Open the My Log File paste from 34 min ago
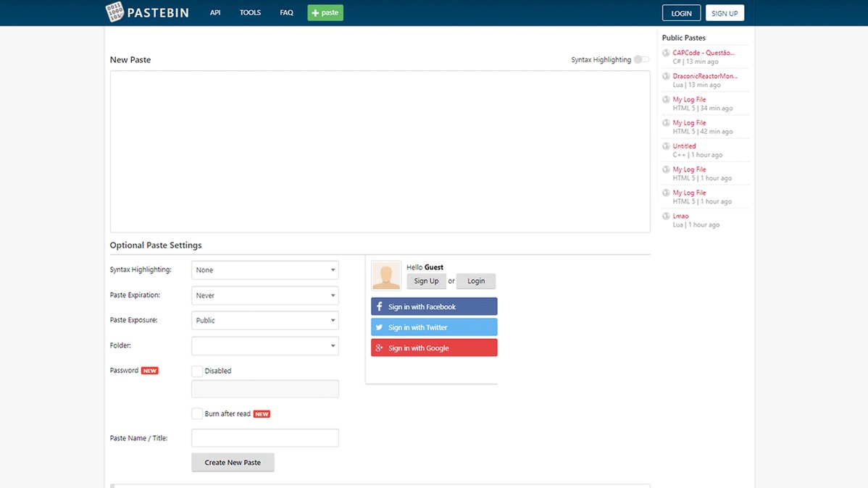This screenshot has width=868, height=488. click(689, 100)
